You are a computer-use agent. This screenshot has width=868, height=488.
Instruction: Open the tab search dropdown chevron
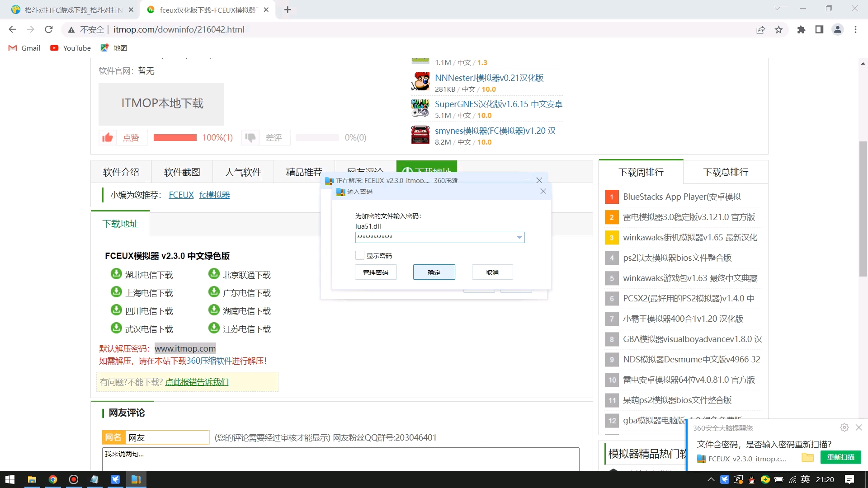[777, 9]
